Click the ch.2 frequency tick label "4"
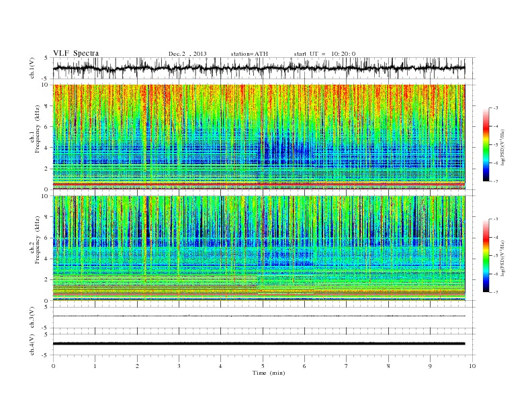Viewport: 532px width, 411px height. (47, 259)
